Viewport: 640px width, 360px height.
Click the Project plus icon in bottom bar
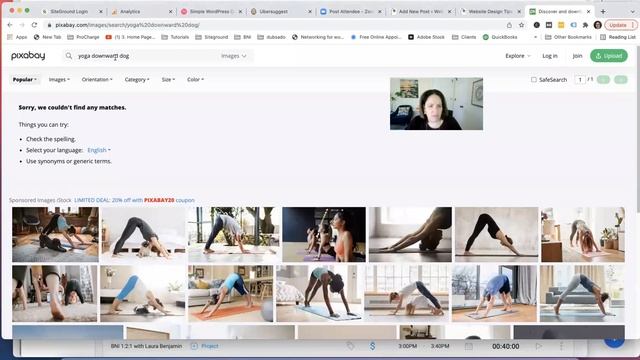(194, 346)
